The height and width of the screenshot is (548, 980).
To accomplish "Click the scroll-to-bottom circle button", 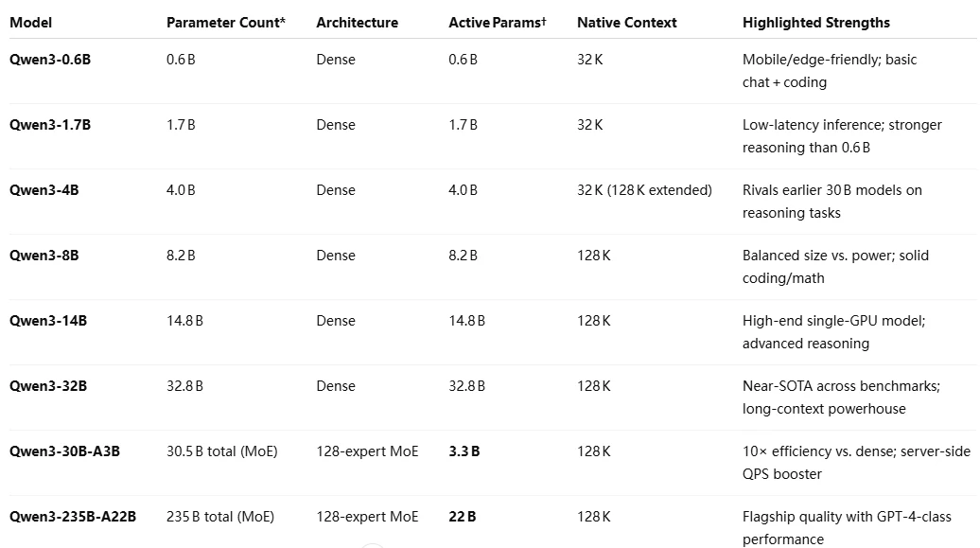I will point(373,546).
